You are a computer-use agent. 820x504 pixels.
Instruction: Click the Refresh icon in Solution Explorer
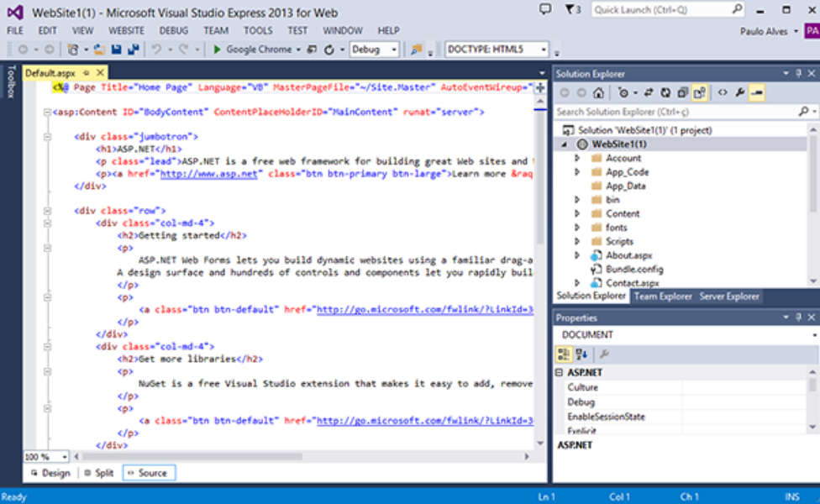[665, 93]
